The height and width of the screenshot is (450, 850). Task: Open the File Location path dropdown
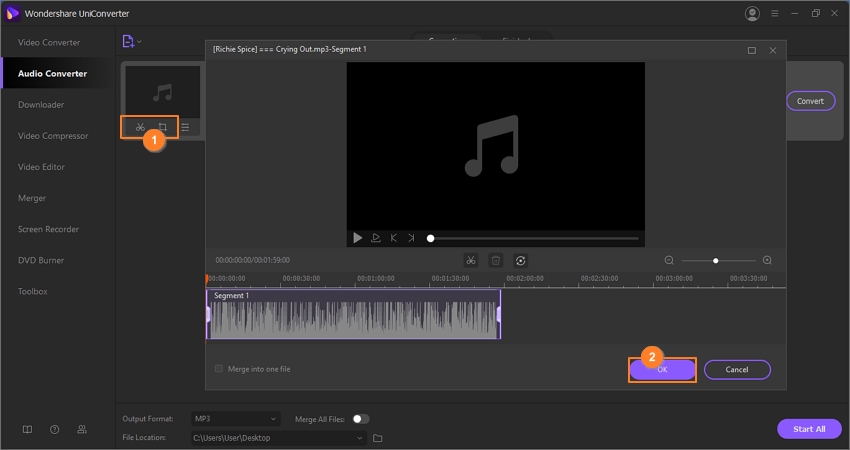coord(279,438)
